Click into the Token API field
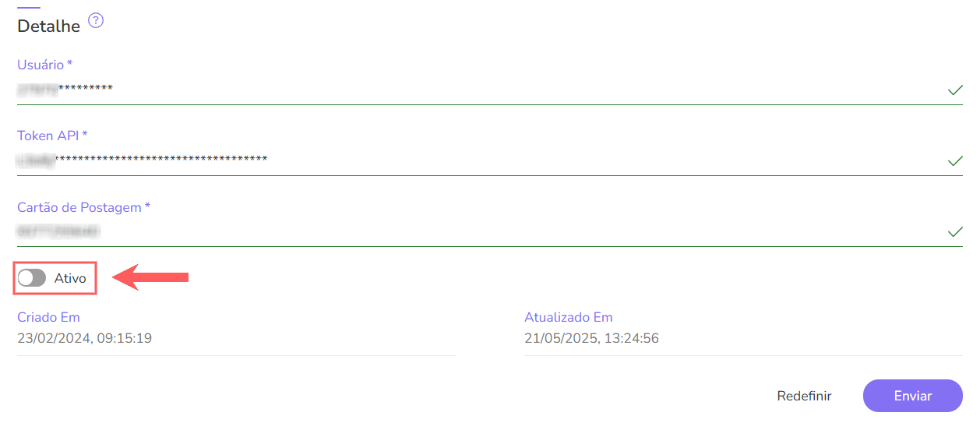The width and height of the screenshot is (980, 423). click(467, 160)
